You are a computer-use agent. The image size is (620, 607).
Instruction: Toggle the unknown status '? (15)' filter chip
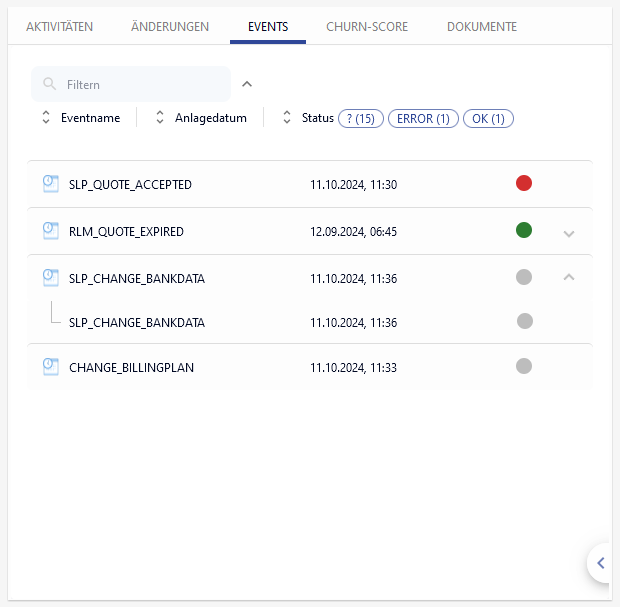361,118
